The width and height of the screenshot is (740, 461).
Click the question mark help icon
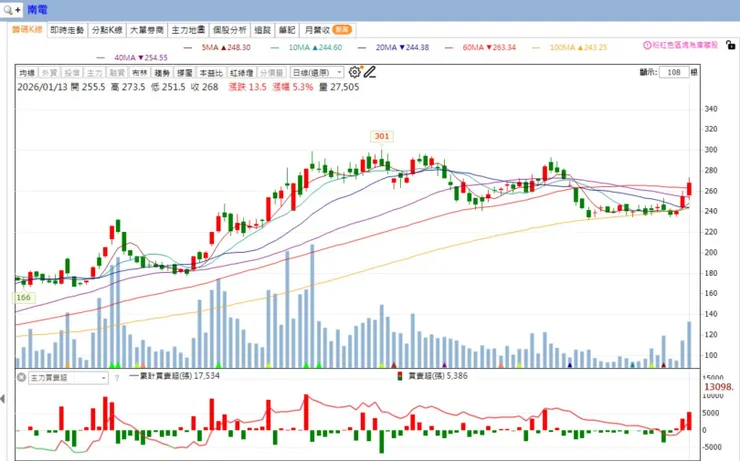pos(117,377)
